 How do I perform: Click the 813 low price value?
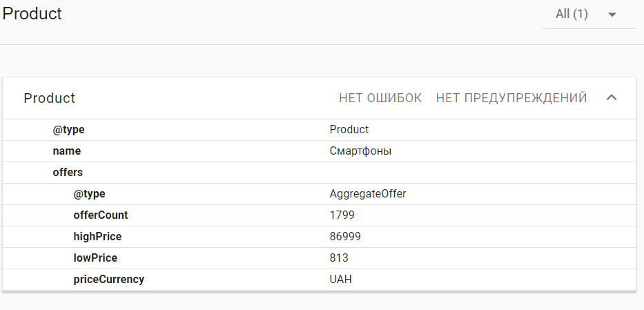tap(339, 258)
